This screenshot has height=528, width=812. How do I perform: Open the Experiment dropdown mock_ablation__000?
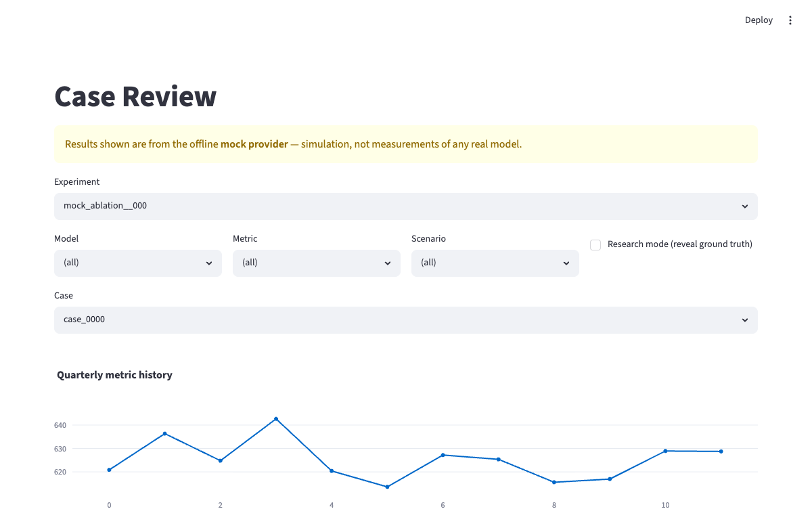point(406,206)
